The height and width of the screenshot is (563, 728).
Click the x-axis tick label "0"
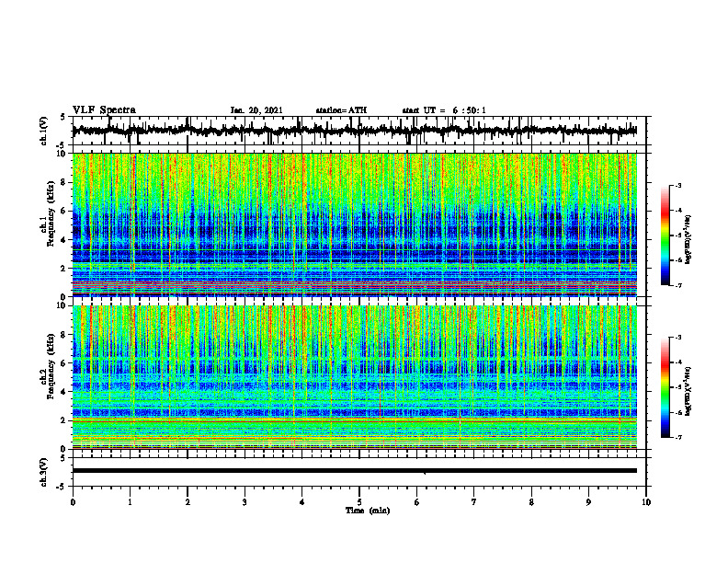pyautogui.click(x=73, y=502)
